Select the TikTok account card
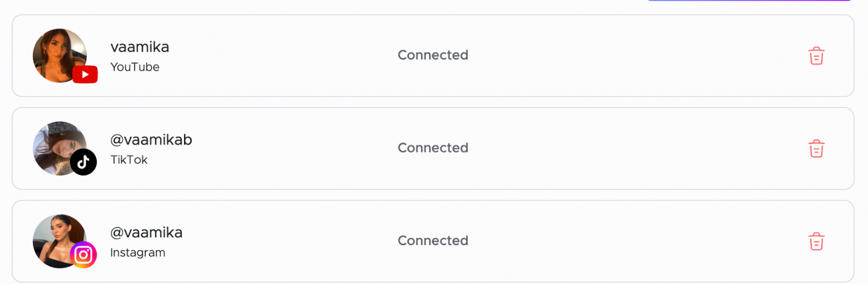The width and height of the screenshot is (868, 284). point(433,149)
